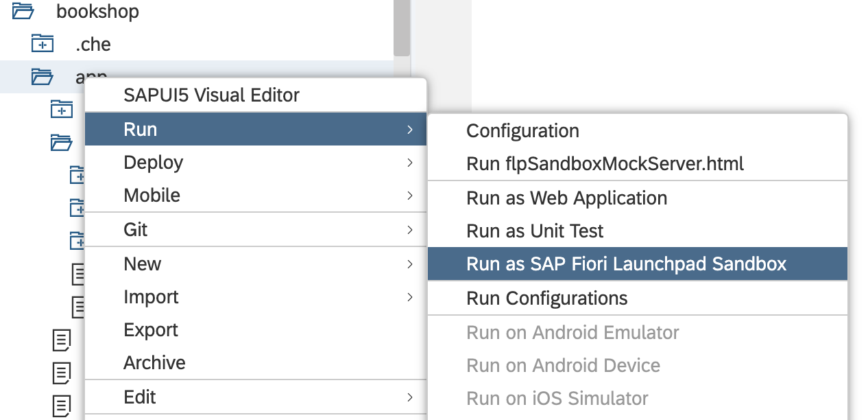
Task: Expand the .che folder icon
Action: tap(43, 44)
